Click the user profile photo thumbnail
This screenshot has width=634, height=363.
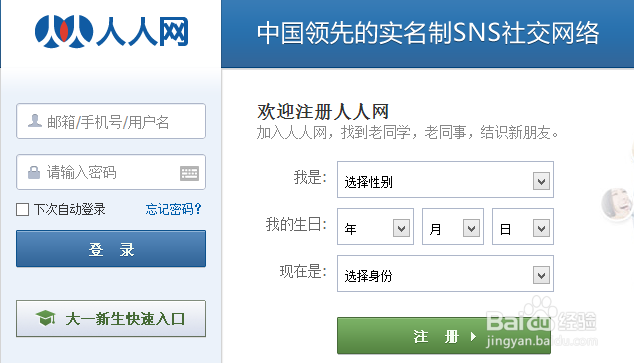(x=617, y=204)
